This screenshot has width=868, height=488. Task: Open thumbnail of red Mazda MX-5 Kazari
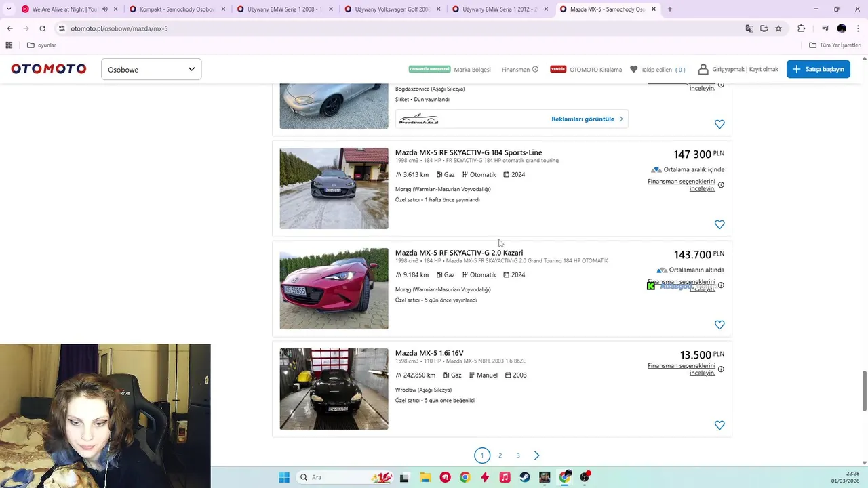point(334,289)
